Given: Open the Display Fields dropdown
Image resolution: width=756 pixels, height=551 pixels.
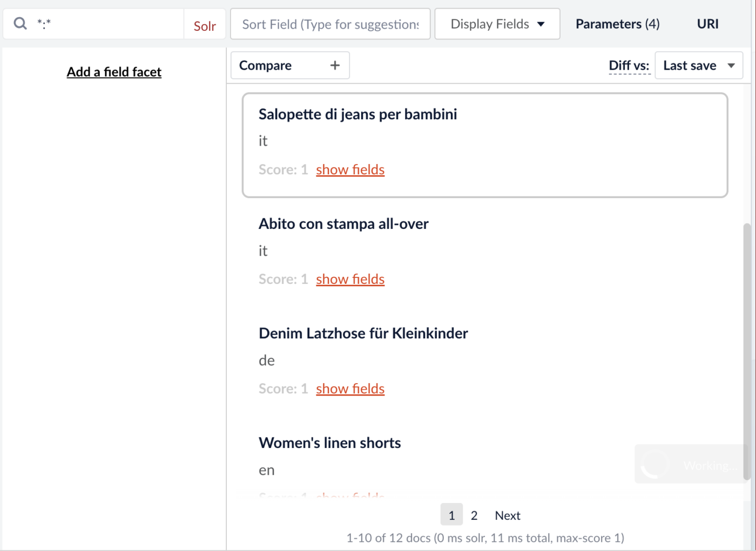Looking at the screenshot, I should click(497, 24).
